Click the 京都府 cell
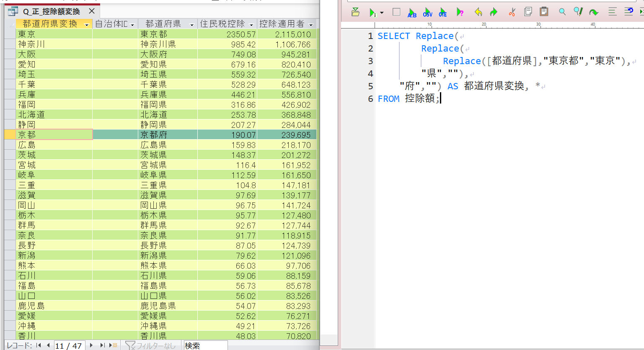This screenshot has height=350, width=644. 168,135
